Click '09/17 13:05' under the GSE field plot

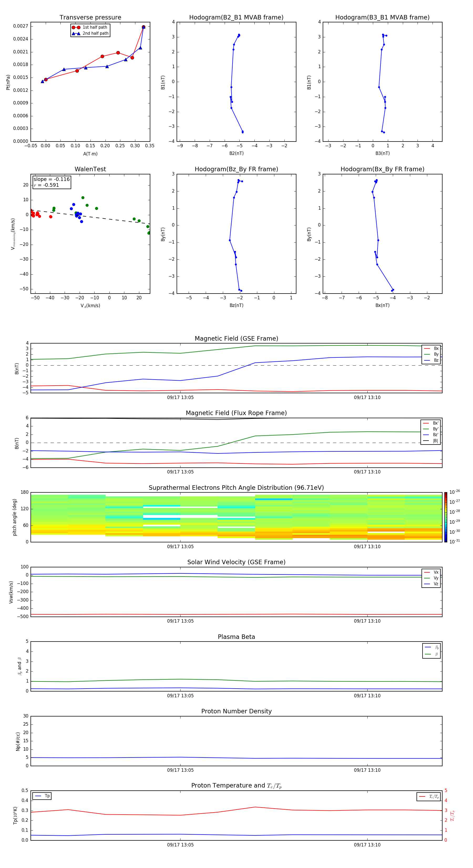tap(181, 398)
